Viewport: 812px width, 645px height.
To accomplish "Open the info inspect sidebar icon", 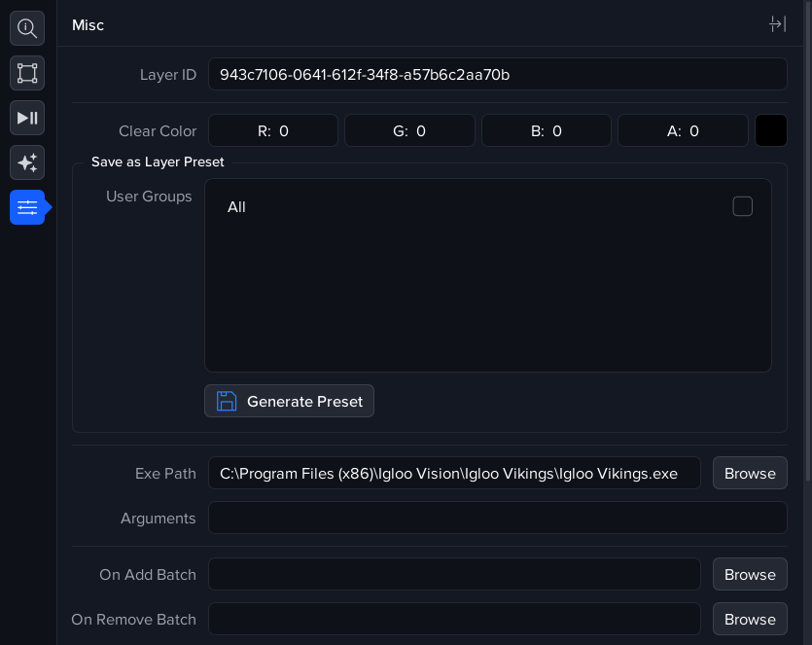I will coord(27,28).
